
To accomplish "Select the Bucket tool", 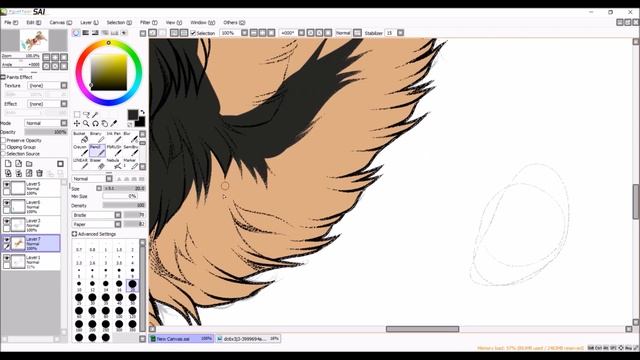I will tap(81, 138).
